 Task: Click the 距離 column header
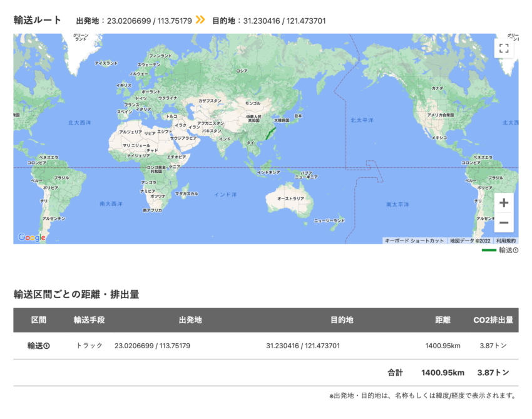point(442,321)
